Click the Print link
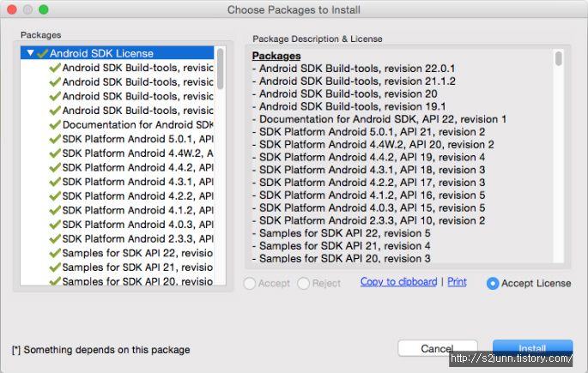 point(457,281)
